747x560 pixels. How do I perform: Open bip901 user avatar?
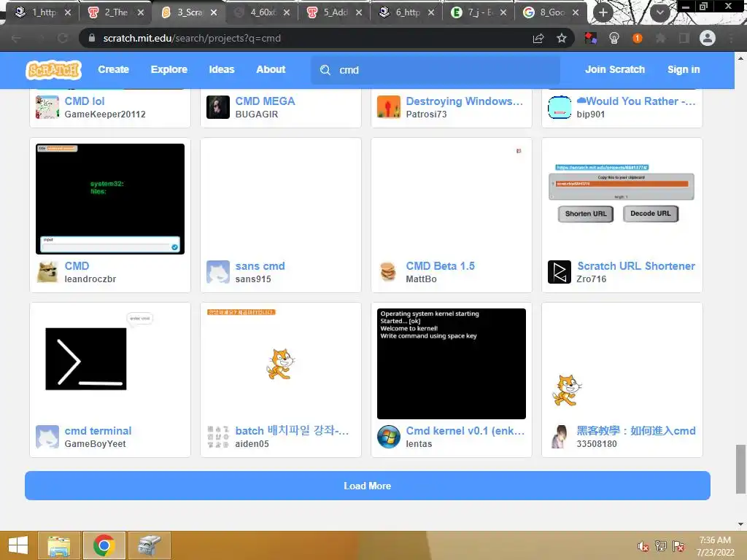(x=560, y=106)
